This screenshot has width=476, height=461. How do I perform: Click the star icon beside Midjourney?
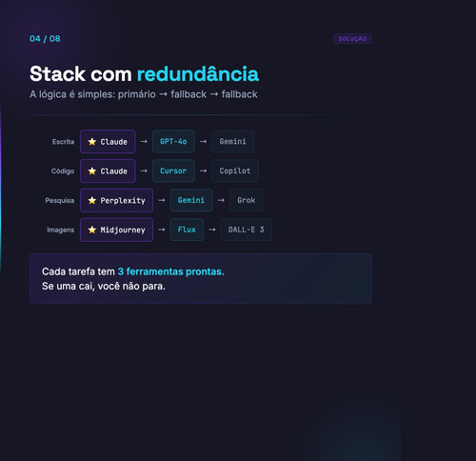[x=92, y=230]
